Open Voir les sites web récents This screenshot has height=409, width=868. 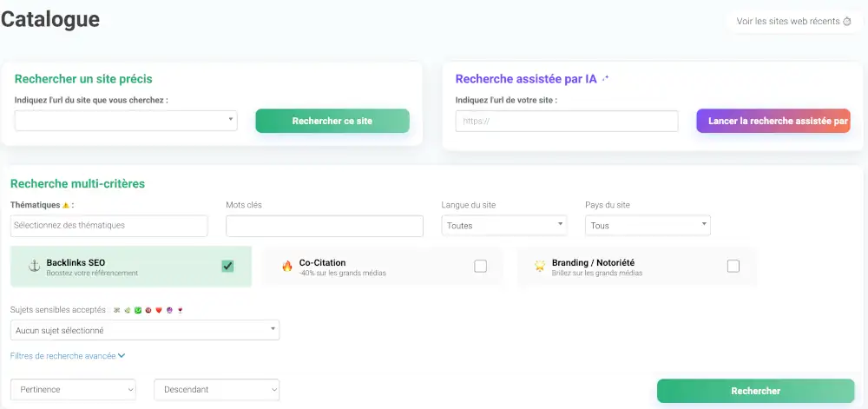pyautogui.click(x=794, y=22)
